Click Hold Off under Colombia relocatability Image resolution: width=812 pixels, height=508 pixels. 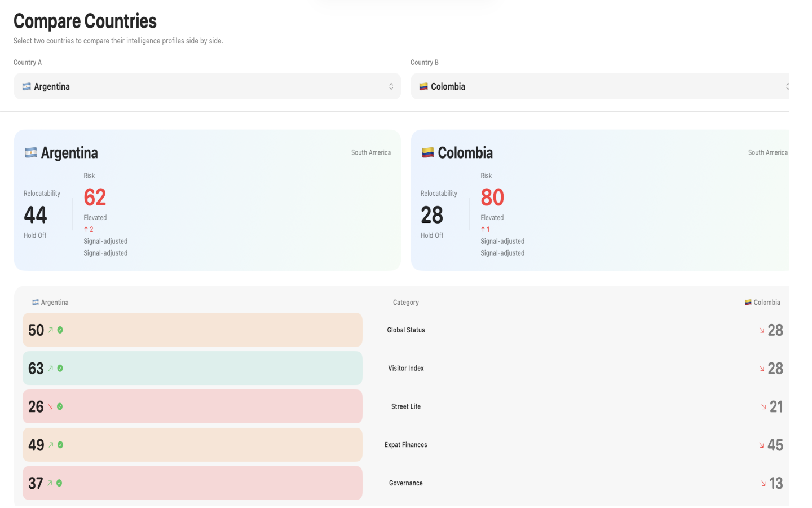coord(432,235)
